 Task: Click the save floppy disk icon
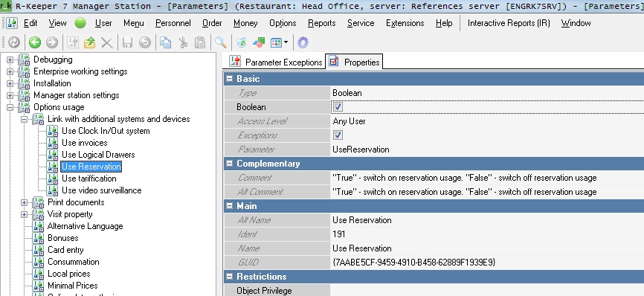127,42
